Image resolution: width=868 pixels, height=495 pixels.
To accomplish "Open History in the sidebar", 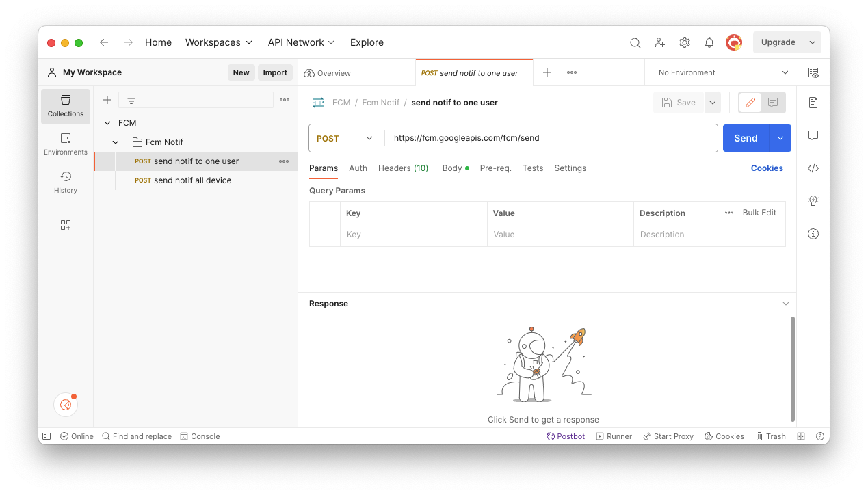I will coord(66,183).
